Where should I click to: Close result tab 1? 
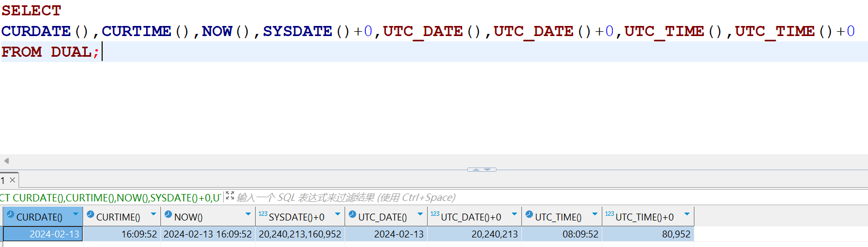[x=13, y=180]
